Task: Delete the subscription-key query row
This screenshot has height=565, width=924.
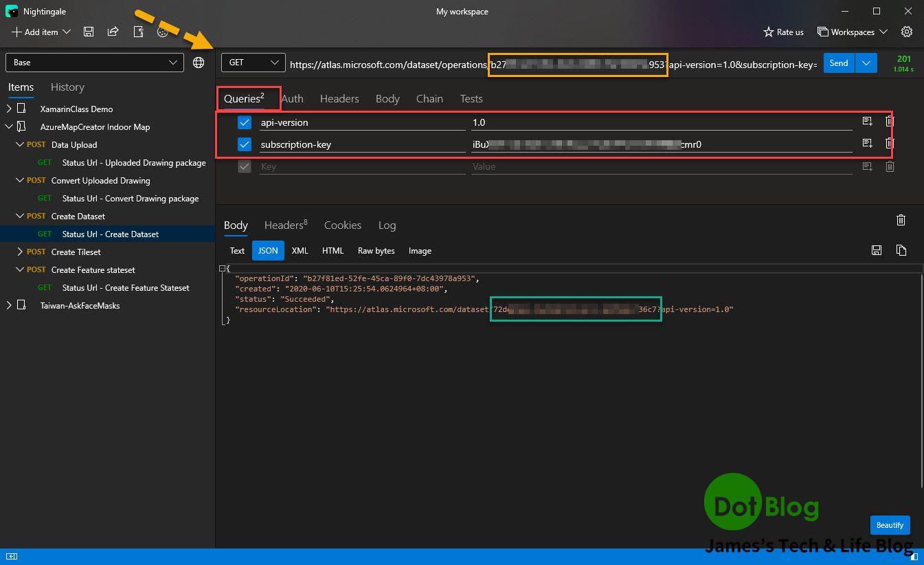Action: [890, 143]
